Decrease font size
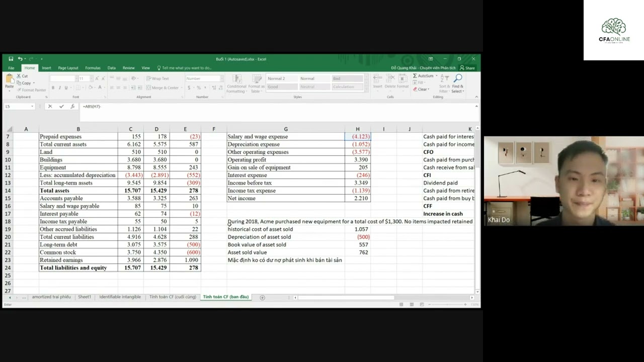Screen dimensions: 644x362 104,78
